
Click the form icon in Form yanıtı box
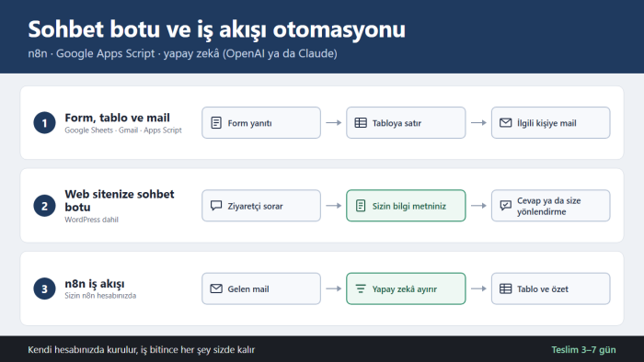216,122
